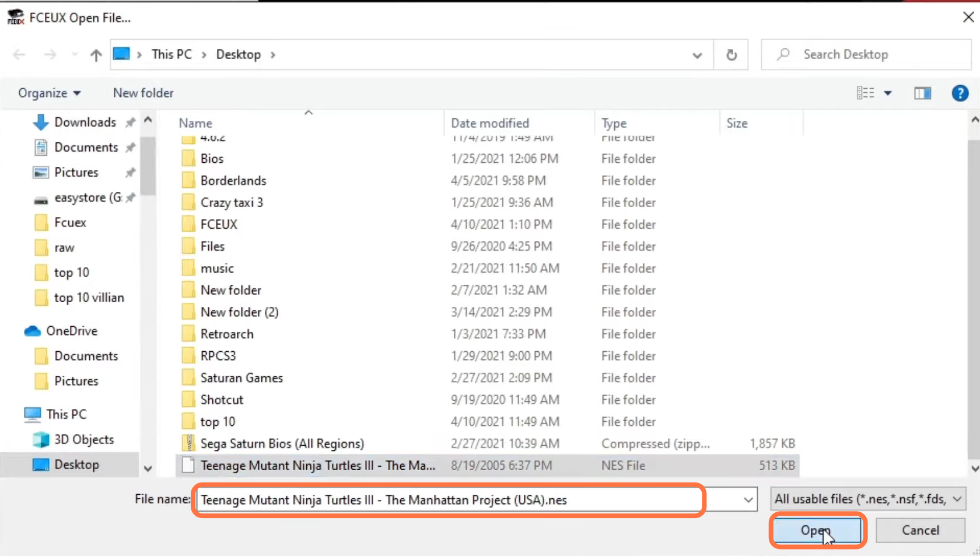Select OneDrive in the sidebar
Screen dimensions: 980x556
(x=71, y=331)
